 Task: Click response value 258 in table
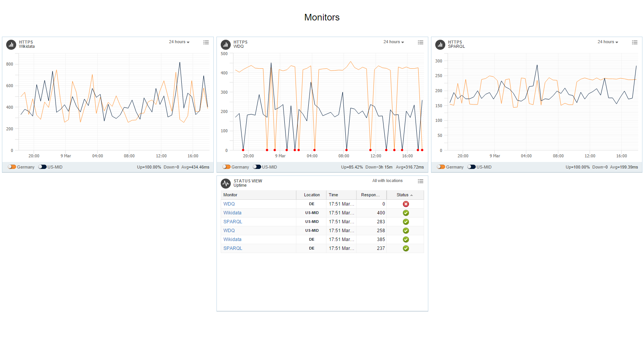pos(381,231)
